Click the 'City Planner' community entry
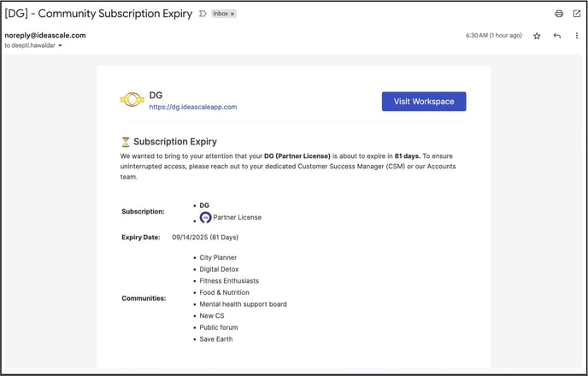This screenshot has height=376, width=588. pos(218,257)
